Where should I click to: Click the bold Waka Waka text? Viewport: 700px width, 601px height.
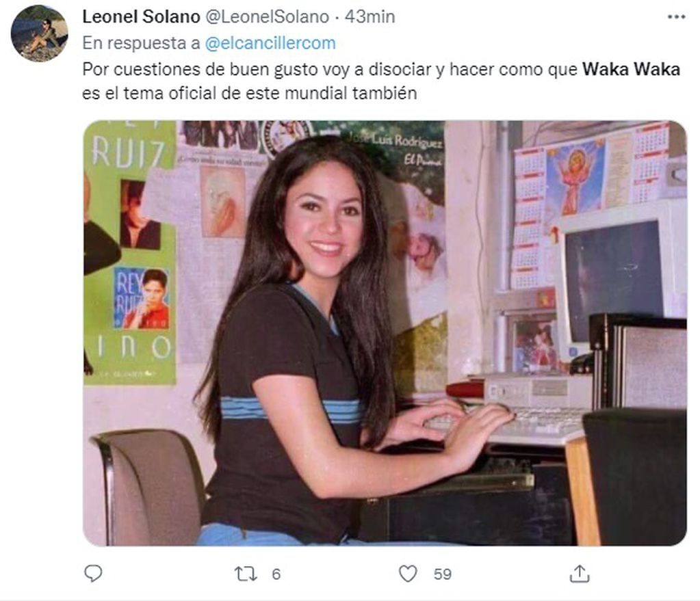click(x=632, y=70)
